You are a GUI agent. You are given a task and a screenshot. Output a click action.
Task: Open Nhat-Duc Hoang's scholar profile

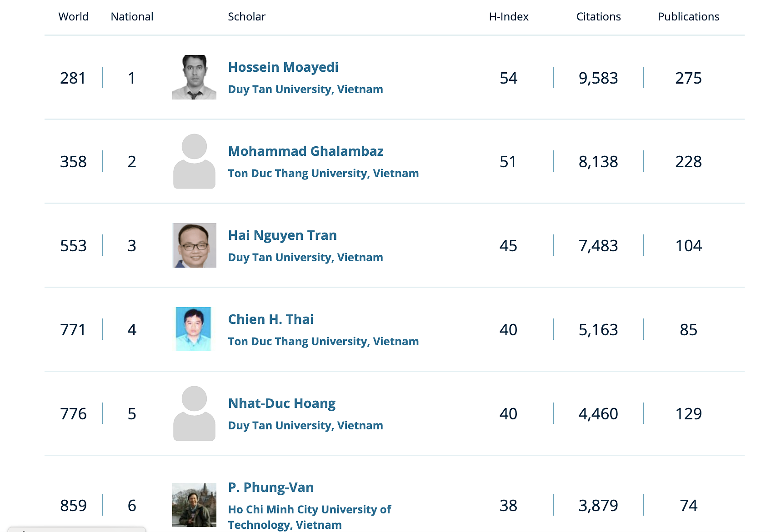[x=281, y=403]
